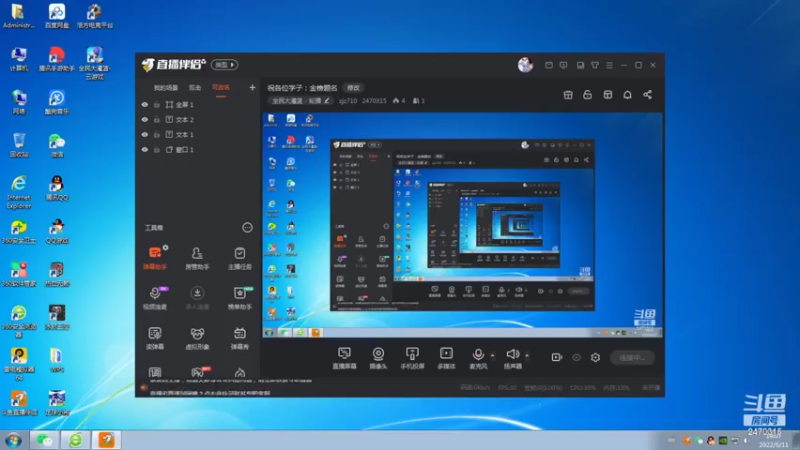Screen dimensions: 800x450
Task: Open the 榜单助手 ranking assistant tool
Action: pos(239,298)
